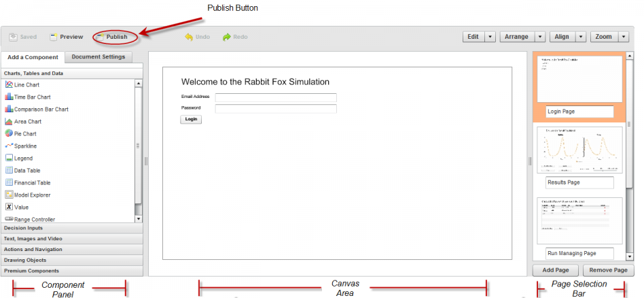This screenshot has height=298, width=644.
Task: Edit the Results Page name field
Action: point(580,182)
